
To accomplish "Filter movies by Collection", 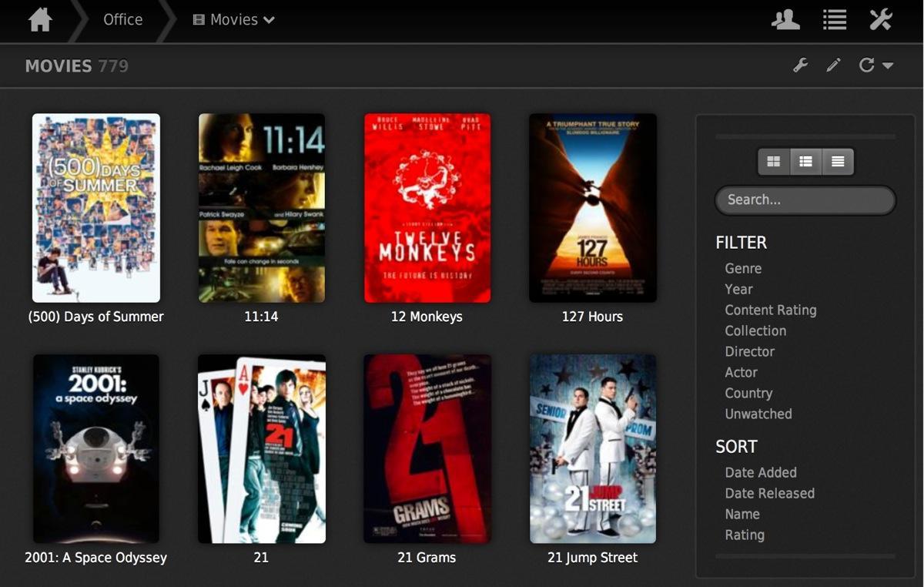I will tap(755, 331).
